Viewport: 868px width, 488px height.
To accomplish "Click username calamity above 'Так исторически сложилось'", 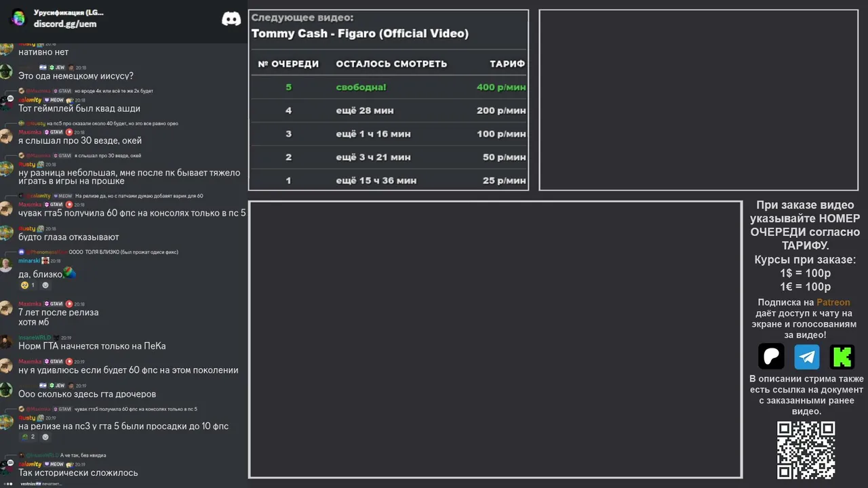I will pos(30,464).
